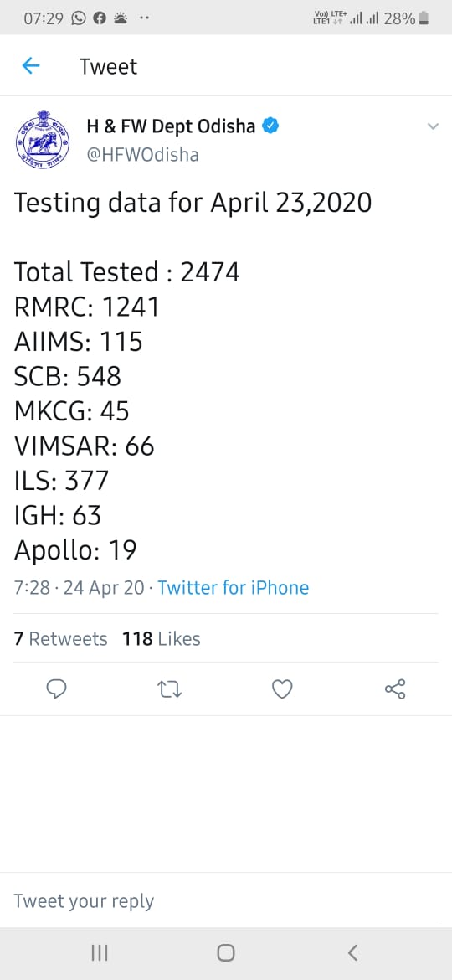Screen dimensions: 452x980
Task: Open the @HFWOdisha handle
Action: 142,154
